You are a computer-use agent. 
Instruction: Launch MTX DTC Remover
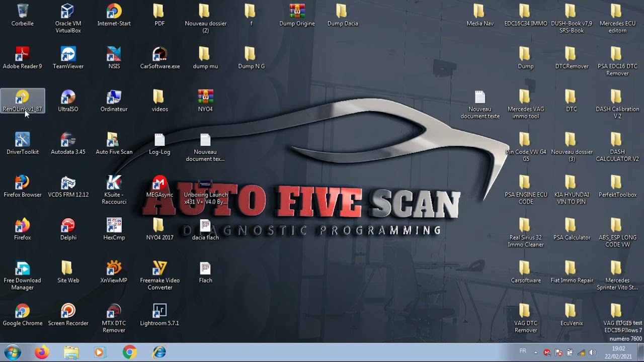(x=114, y=318)
